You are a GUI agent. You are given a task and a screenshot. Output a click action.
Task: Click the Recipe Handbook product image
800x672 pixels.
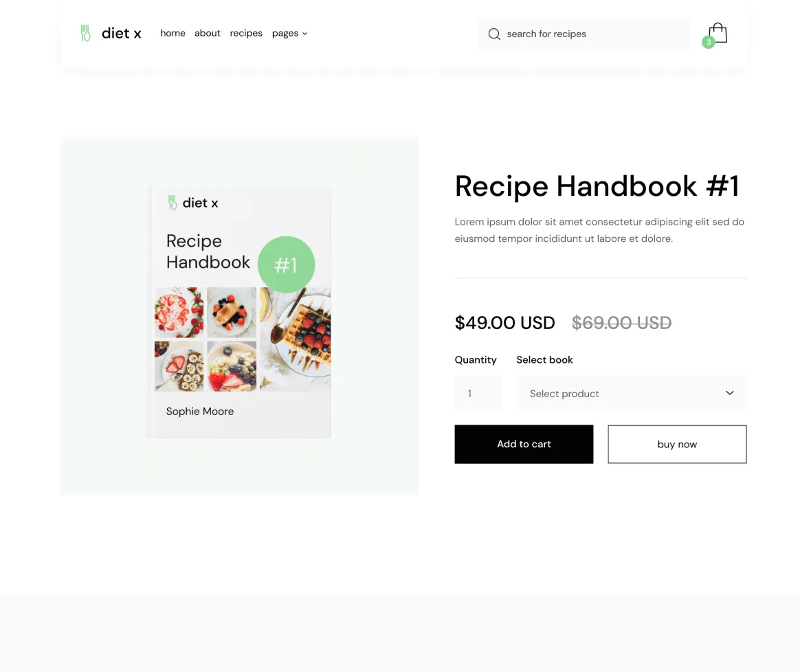tap(239, 311)
